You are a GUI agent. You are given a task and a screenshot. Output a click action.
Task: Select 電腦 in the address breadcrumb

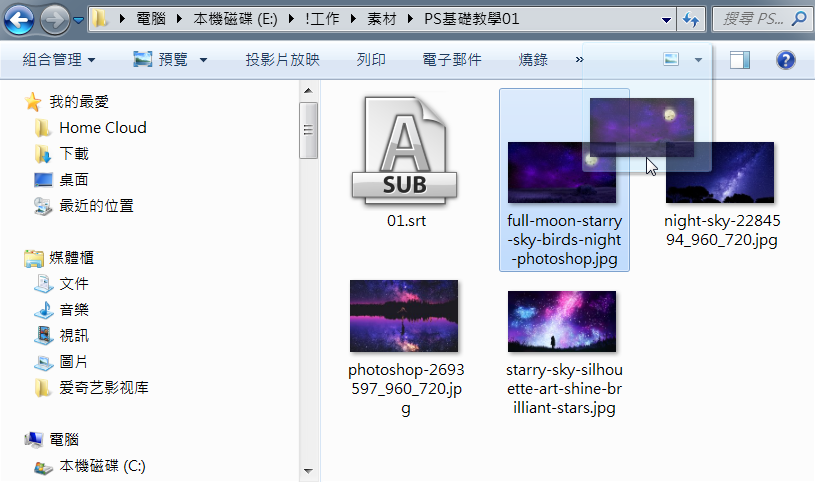(x=151, y=19)
